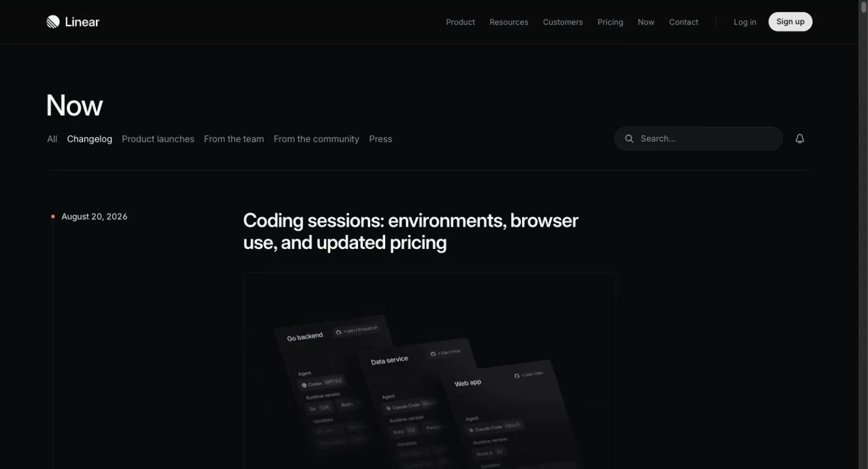Click the notification bell icon
The height and width of the screenshot is (469, 868).
click(x=800, y=139)
